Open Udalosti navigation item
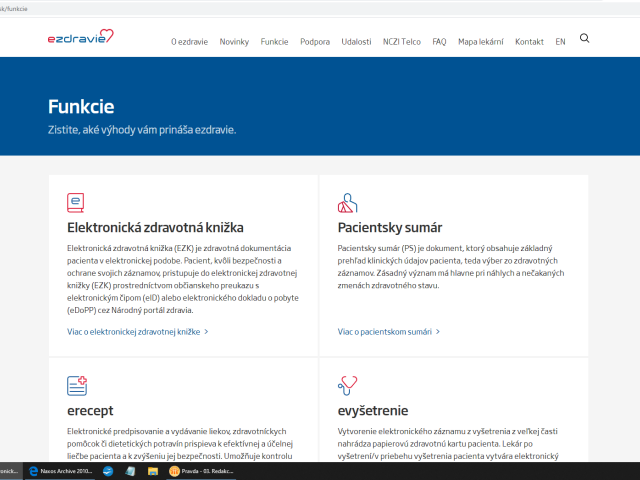Viewport: 640px width, 480px height. click(x=356, y=42)
